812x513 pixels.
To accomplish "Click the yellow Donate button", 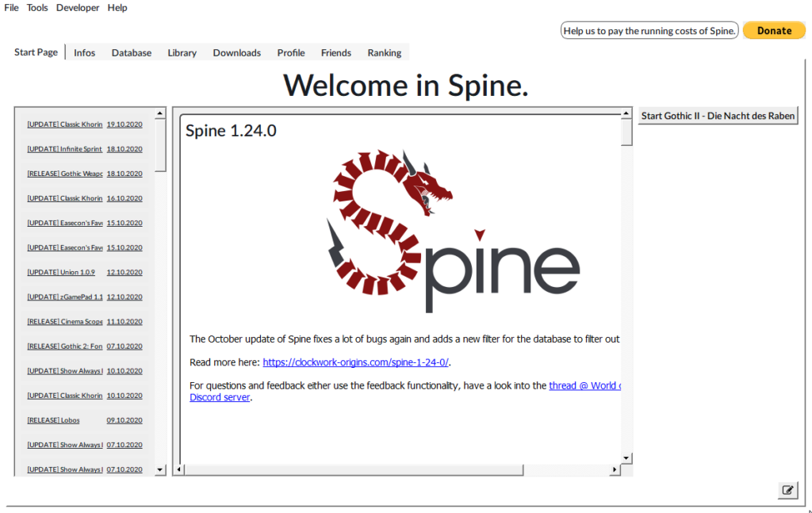I will pos(774,31).
